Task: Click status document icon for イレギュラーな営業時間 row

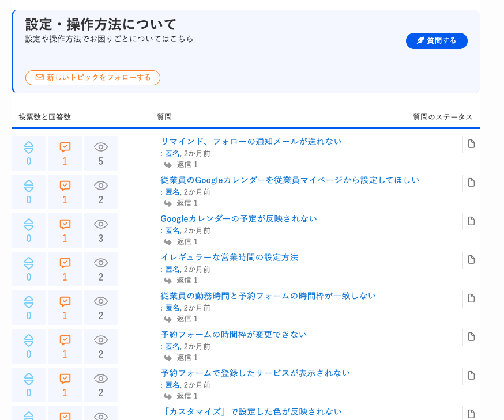Action: [471, 260]
